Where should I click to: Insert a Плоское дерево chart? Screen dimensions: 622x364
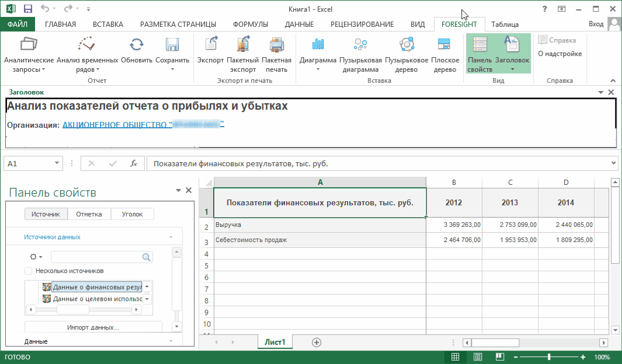pos(444,45)
